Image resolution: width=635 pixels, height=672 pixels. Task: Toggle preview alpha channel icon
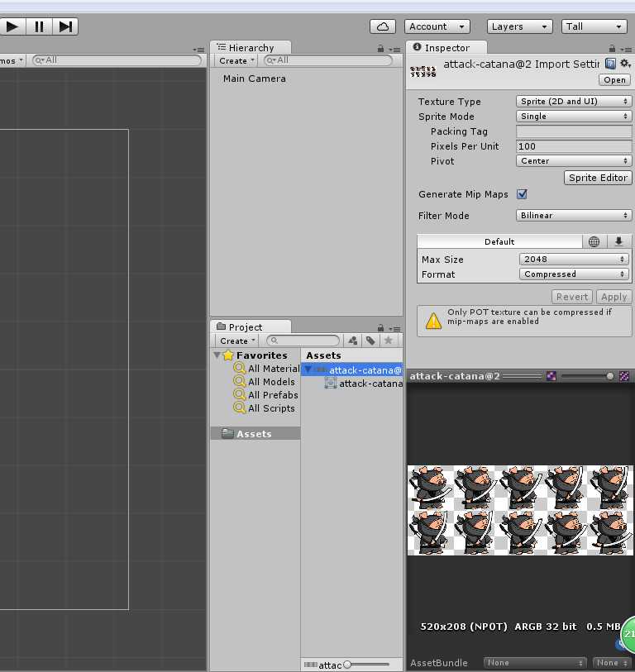[x=551, y=376]
